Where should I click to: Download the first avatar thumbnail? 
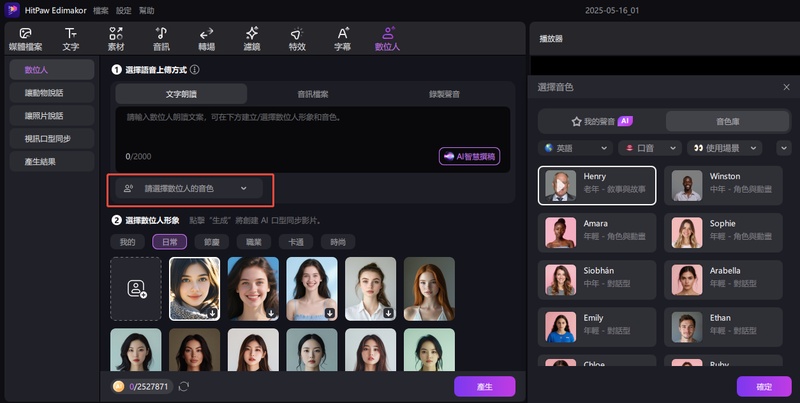pyautogui.click(x=213, y=313)
